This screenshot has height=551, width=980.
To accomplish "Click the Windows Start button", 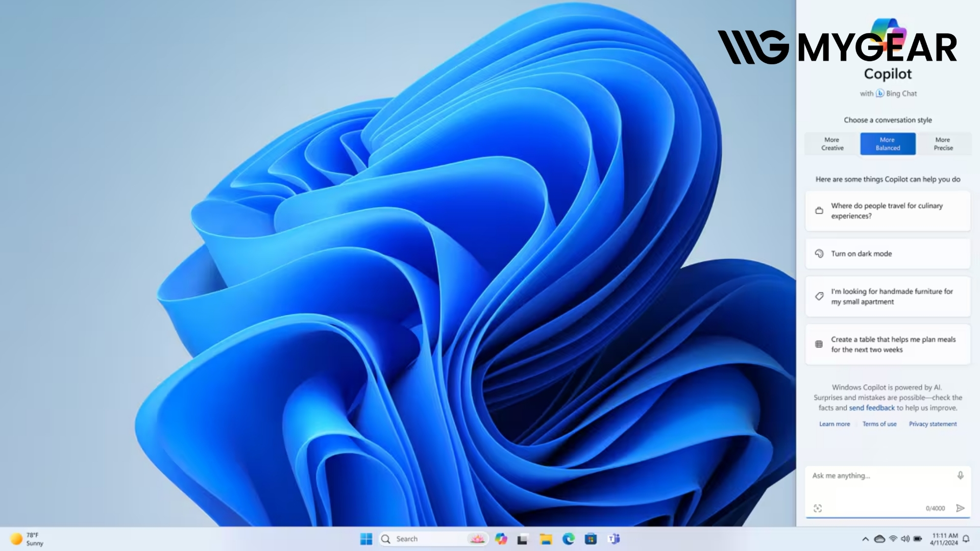I will 366,539.
